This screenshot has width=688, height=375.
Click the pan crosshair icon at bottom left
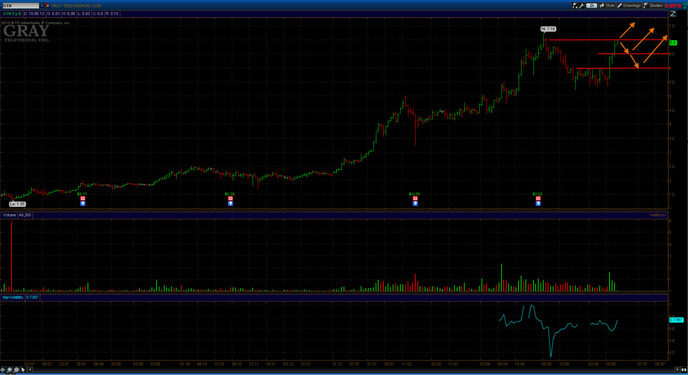pyautogui.click(x=3, y=370)
